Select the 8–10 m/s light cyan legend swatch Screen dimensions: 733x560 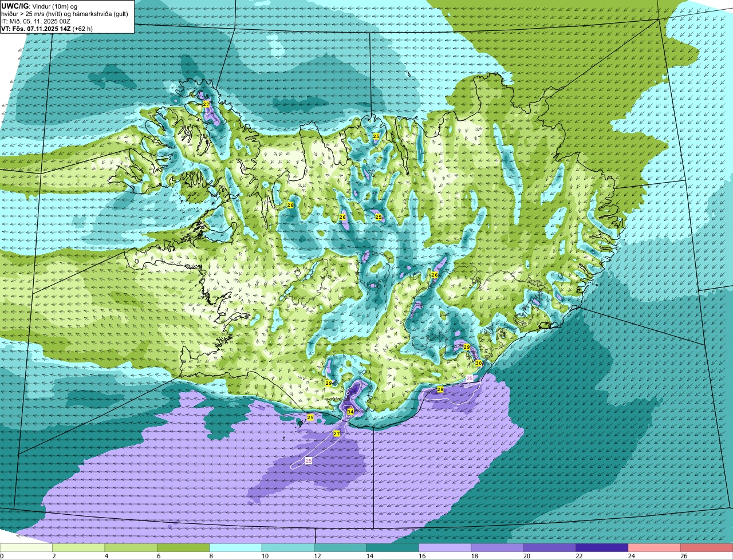point(236,547)
